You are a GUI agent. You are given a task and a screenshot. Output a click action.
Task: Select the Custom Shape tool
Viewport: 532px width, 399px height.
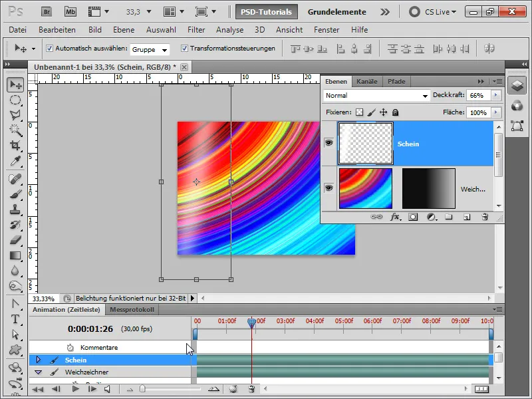[x=15, y=350]
